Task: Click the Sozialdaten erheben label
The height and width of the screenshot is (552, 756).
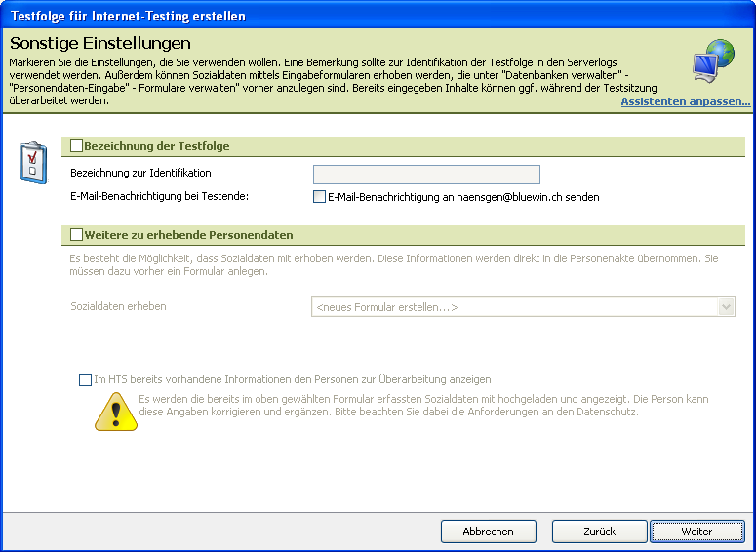Action: pos(118,306)
